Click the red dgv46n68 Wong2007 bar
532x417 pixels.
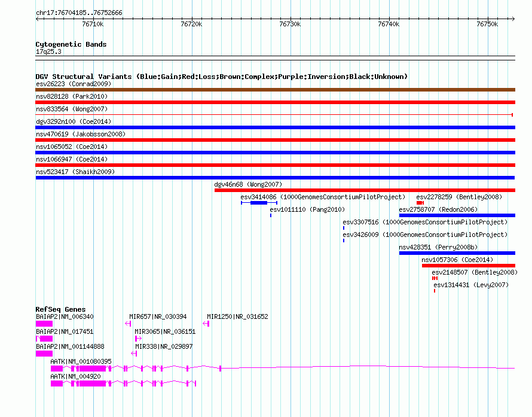[365, 190]
